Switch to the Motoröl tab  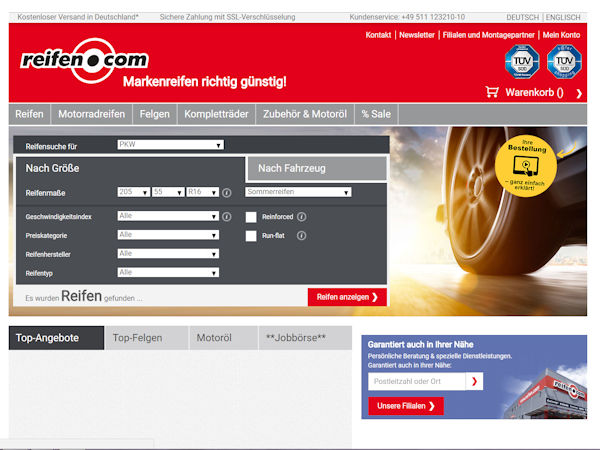(x=224, y=338)
